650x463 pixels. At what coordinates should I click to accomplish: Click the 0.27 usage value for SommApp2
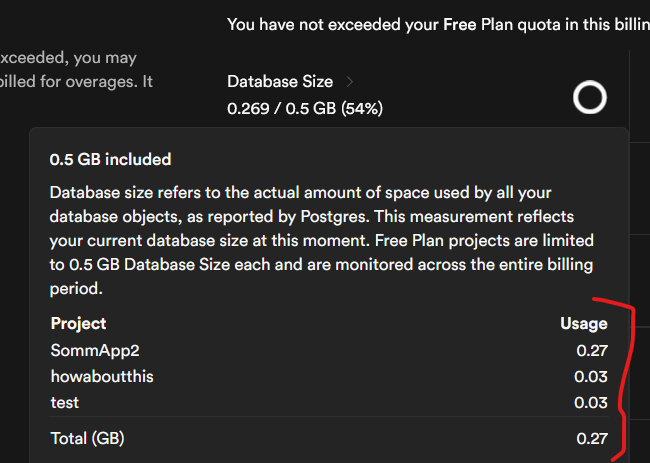point(591,350)
